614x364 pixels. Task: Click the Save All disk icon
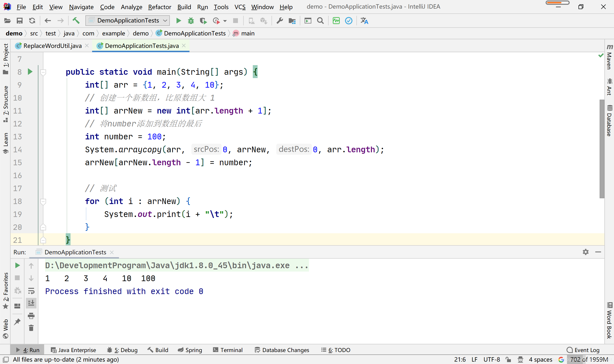click(20, 21)
